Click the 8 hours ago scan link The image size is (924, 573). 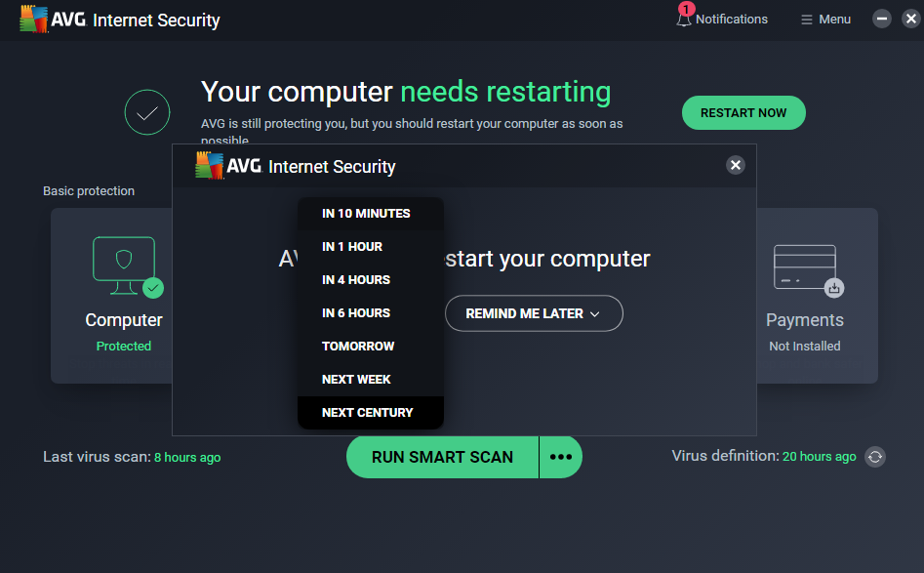point(187,457)
